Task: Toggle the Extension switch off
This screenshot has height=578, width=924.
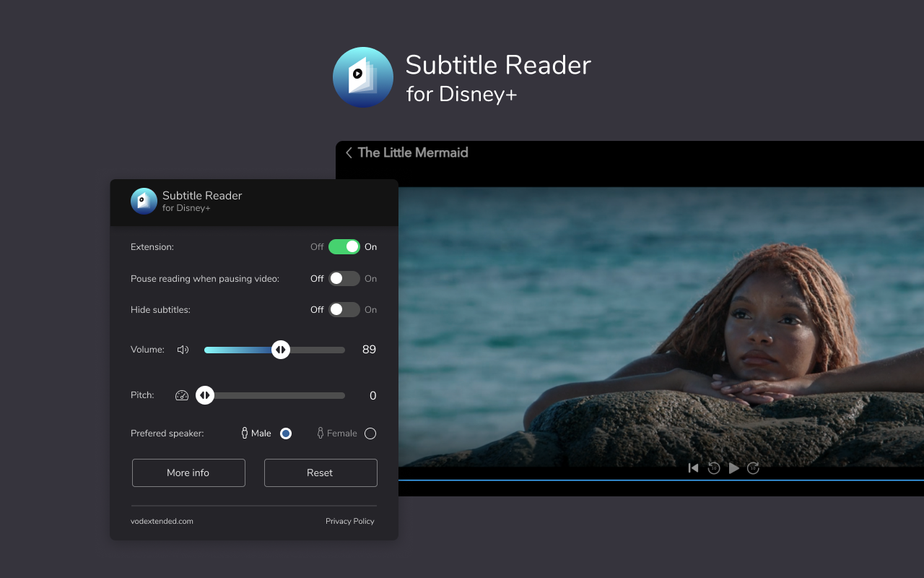Action: pyautogui.click(x=344, y=246)
